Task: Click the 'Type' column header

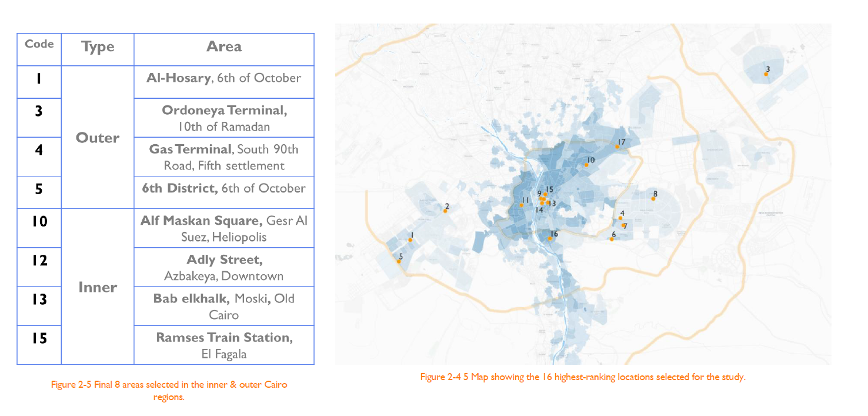Action: [x=98, y=48]
